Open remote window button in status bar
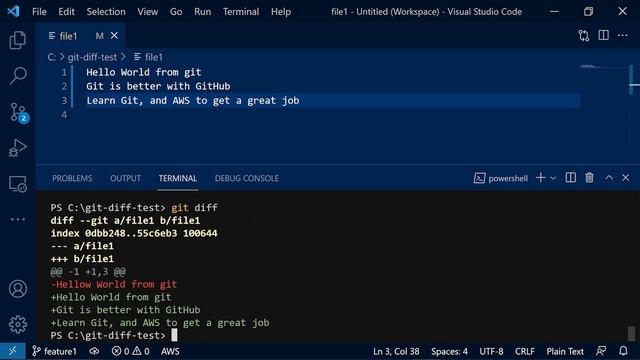Image resolution: width=640 pixels, height=360 pixels. pos(13,351)
